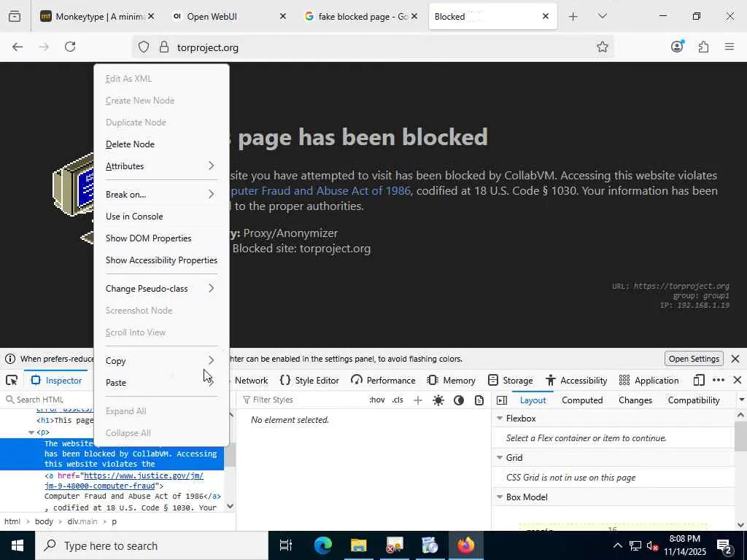Open the tracking protection shield icon
This screenshot has height=560, width=747.
(144, 47)
